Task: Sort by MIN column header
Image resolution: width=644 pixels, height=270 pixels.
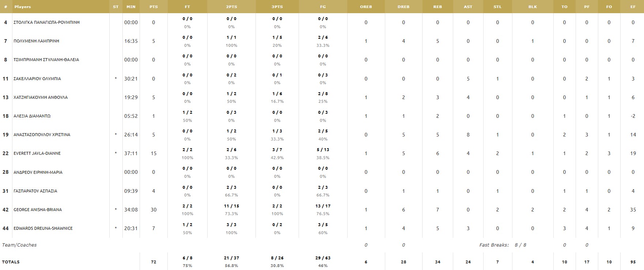Action: point(131,7)
